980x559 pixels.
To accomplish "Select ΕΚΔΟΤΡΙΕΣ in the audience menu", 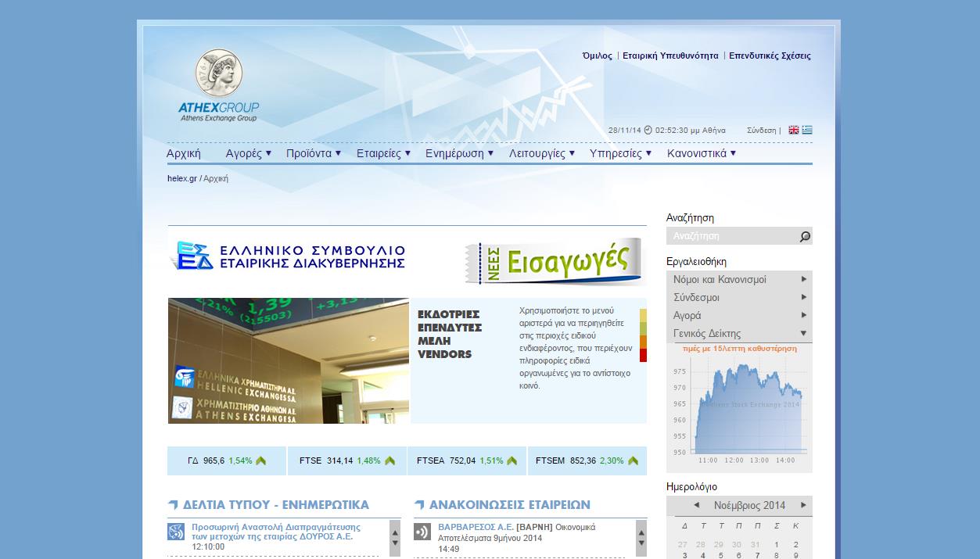I will (449, 314).
